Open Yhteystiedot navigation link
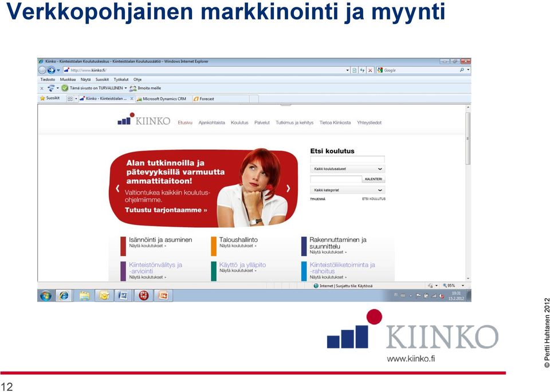The height and width of the screenshot is (392, 550). pyautogui.click(x=369, y=122)
